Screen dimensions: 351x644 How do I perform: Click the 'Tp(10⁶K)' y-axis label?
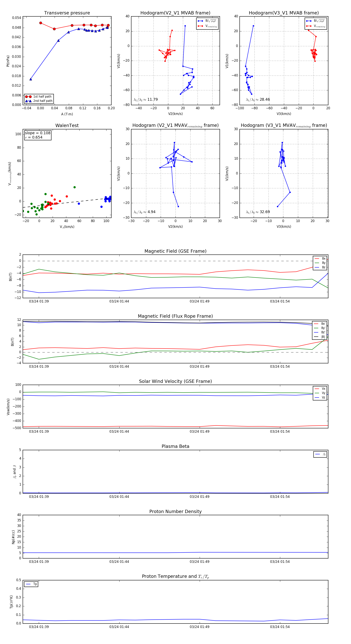pyautogui.click(x=11, y=602)
